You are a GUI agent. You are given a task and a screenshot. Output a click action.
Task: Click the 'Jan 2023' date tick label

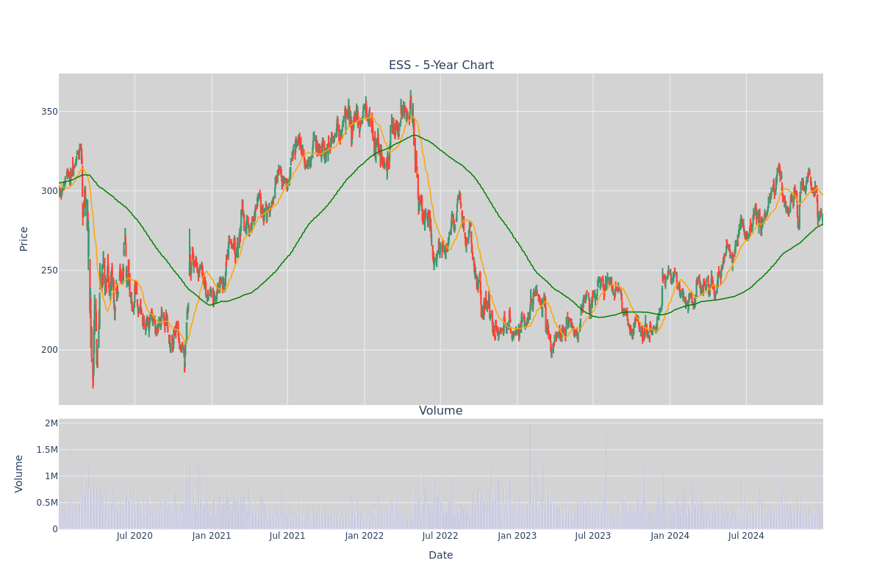[x=517, y=536]
